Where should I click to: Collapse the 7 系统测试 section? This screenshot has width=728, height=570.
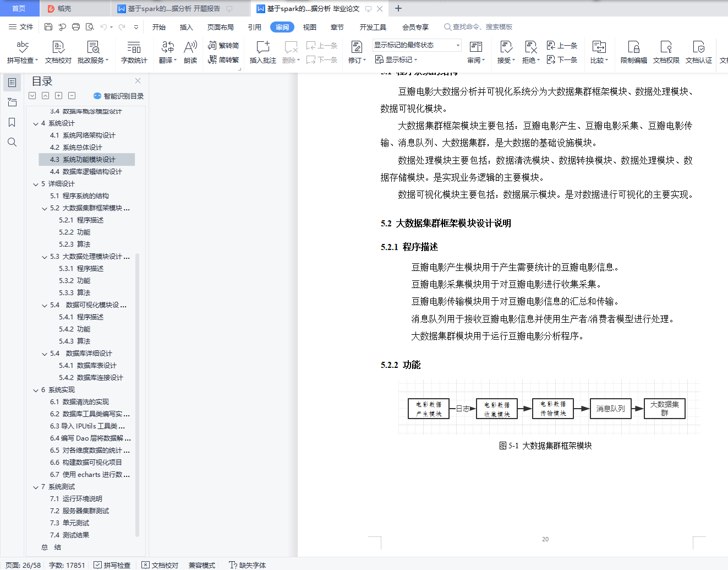[36, 487]
